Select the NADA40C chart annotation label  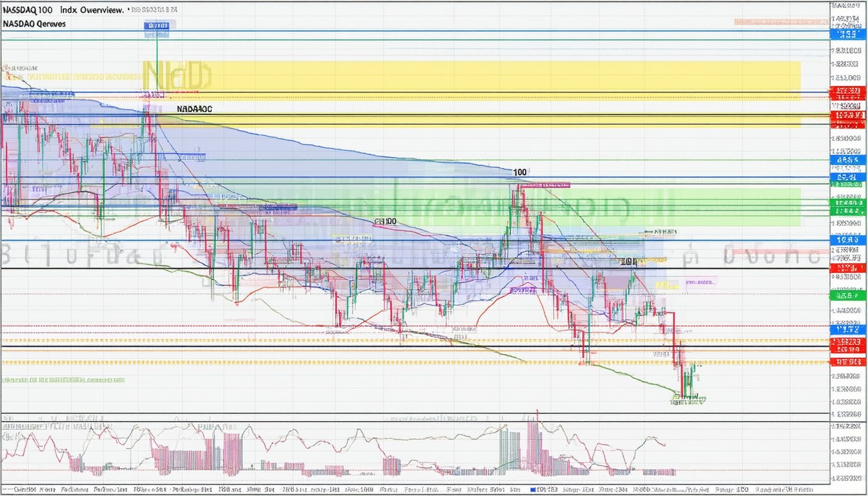[194, 110]
